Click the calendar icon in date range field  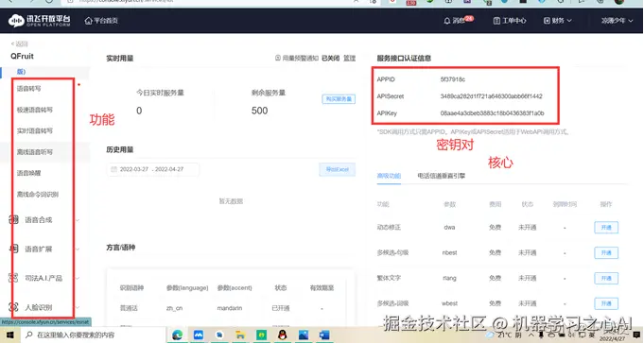click(113, 169)
